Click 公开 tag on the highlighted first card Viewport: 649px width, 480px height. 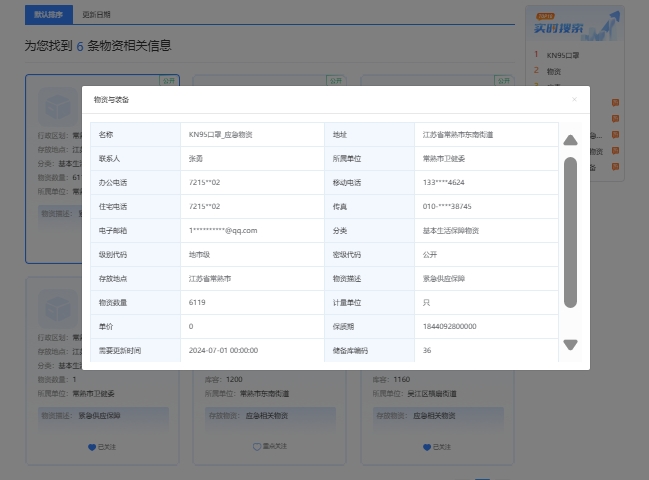click(169, 81)
